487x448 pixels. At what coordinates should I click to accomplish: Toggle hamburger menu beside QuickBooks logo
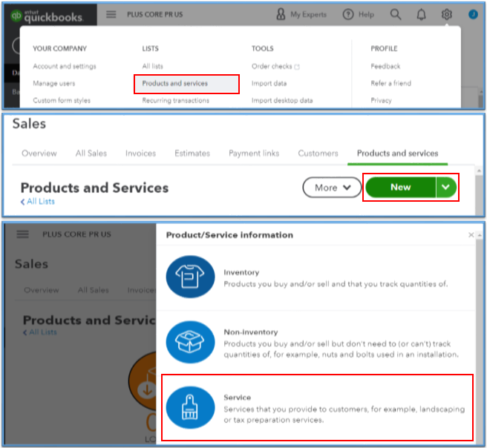click(111, 14)
